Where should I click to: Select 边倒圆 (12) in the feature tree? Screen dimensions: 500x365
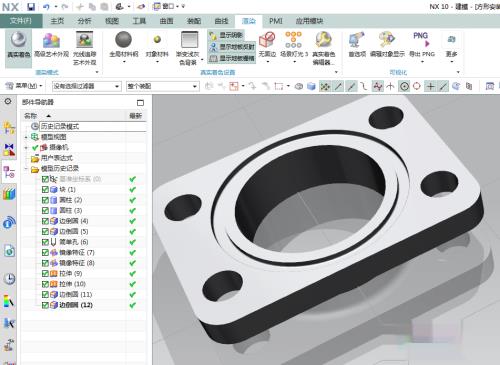click(x=76, y=305)
